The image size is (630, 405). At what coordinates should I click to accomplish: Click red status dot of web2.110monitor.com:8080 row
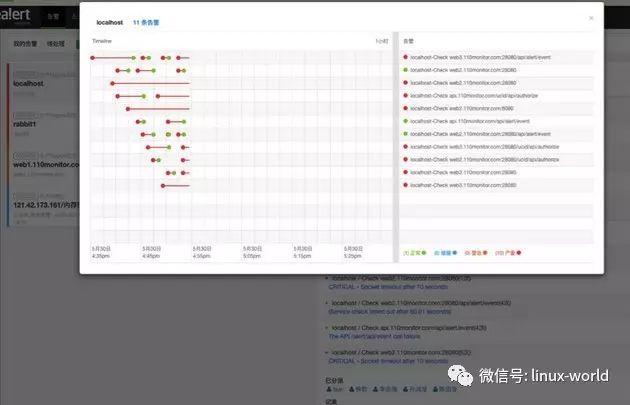(405, 108)
